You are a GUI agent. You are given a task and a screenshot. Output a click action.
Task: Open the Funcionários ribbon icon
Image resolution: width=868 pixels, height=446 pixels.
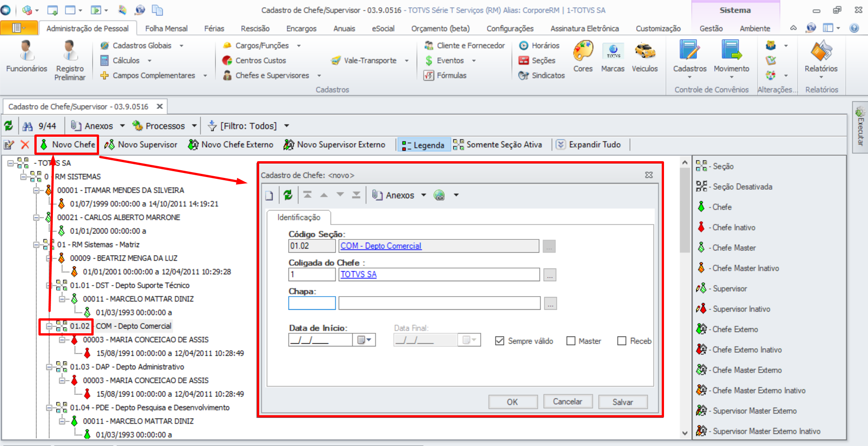pos(27,56)
